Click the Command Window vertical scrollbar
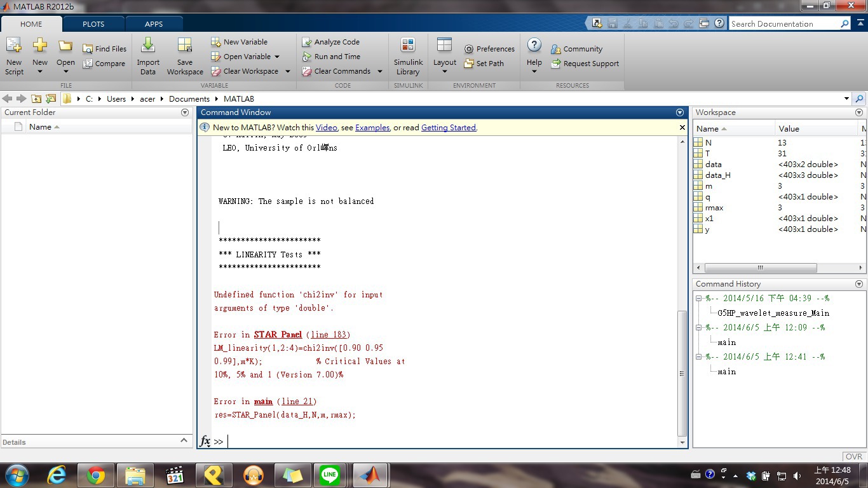Viewport: 868px width, 488px height. pos(682,372)
